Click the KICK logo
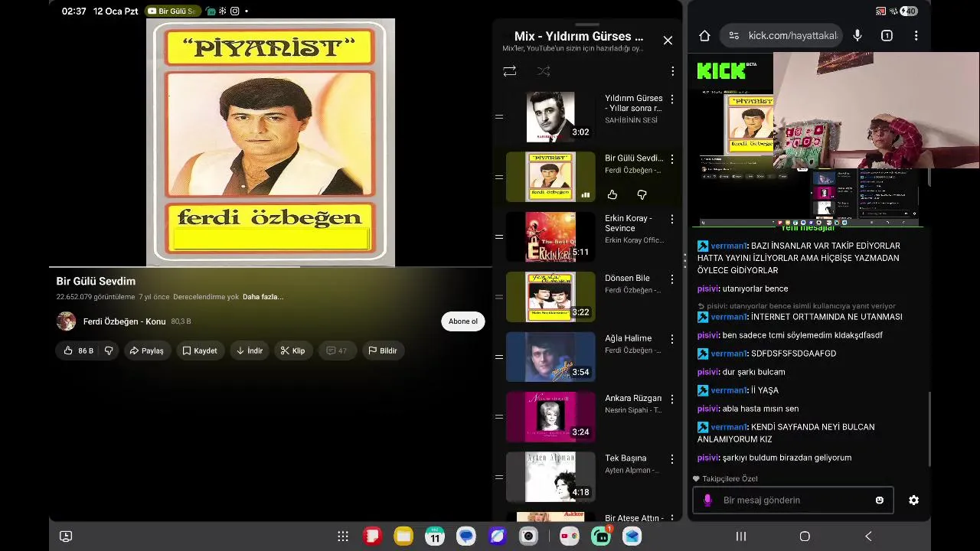Image resolution: width=980 pixels, height=551 pixels. coord(721,71)
